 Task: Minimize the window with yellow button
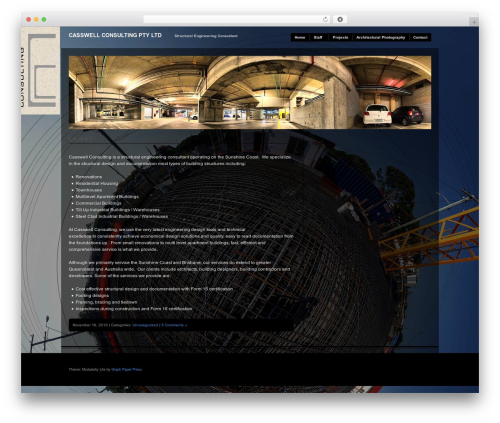[x=36, y=19]
